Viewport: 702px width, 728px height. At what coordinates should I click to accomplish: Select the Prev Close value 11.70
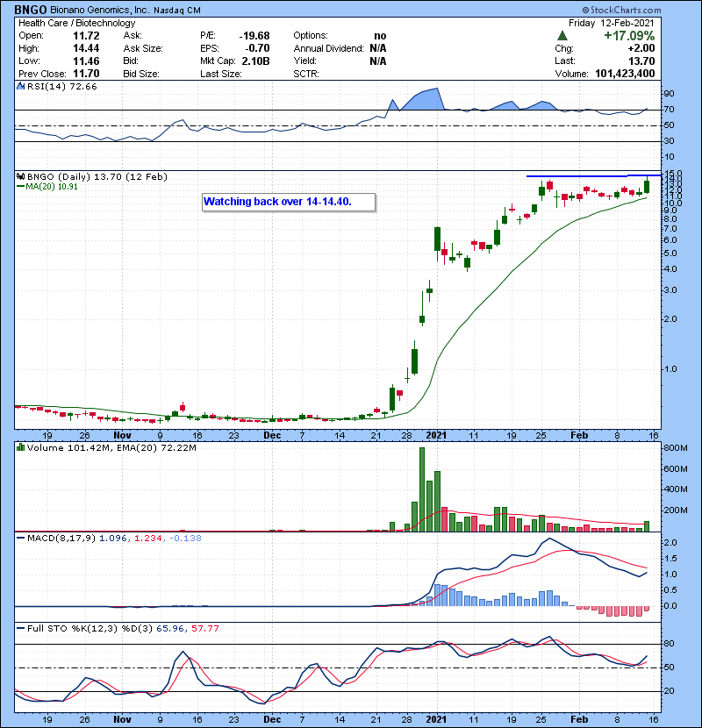(86, 74)
